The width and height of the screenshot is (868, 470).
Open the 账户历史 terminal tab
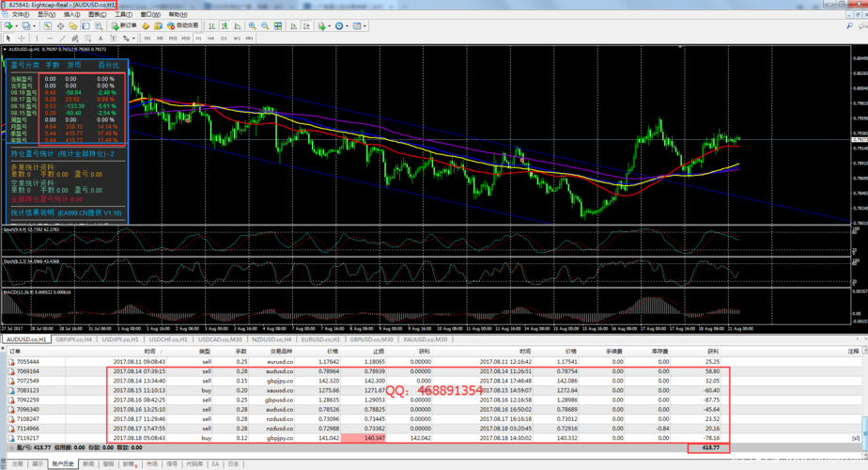63,463
